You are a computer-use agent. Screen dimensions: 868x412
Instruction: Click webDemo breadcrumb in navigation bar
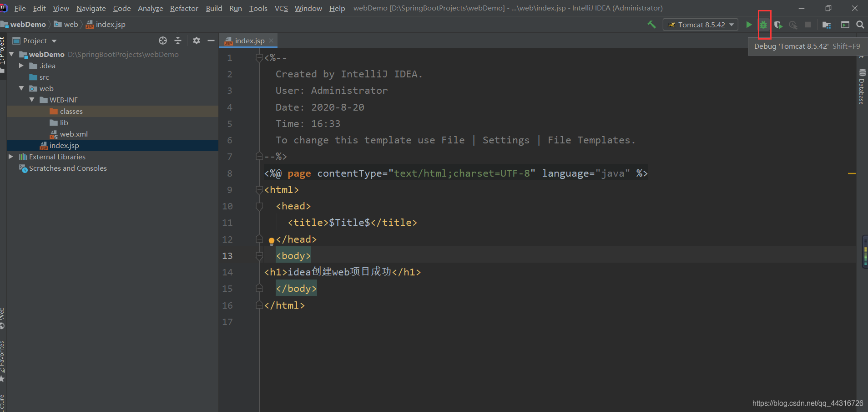click(x=28, y=25)
